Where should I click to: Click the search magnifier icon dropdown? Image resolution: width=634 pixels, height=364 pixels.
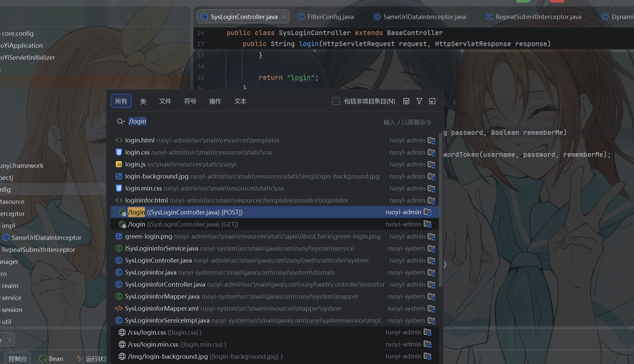point(121,121)
